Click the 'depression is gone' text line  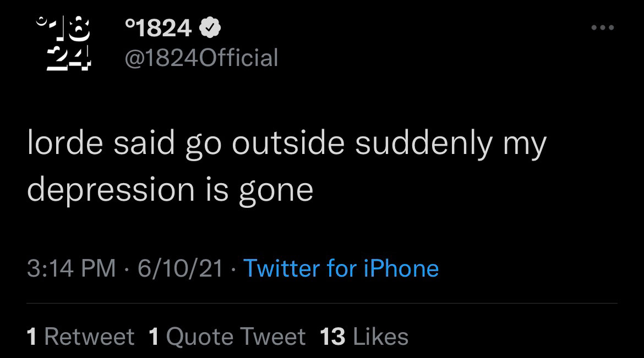click(170, 190)
